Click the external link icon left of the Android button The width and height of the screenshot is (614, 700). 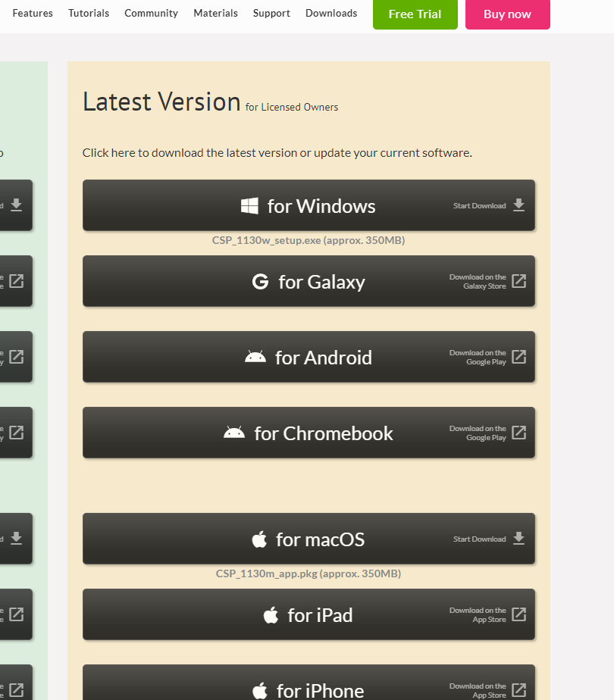(x=17, y=357)
